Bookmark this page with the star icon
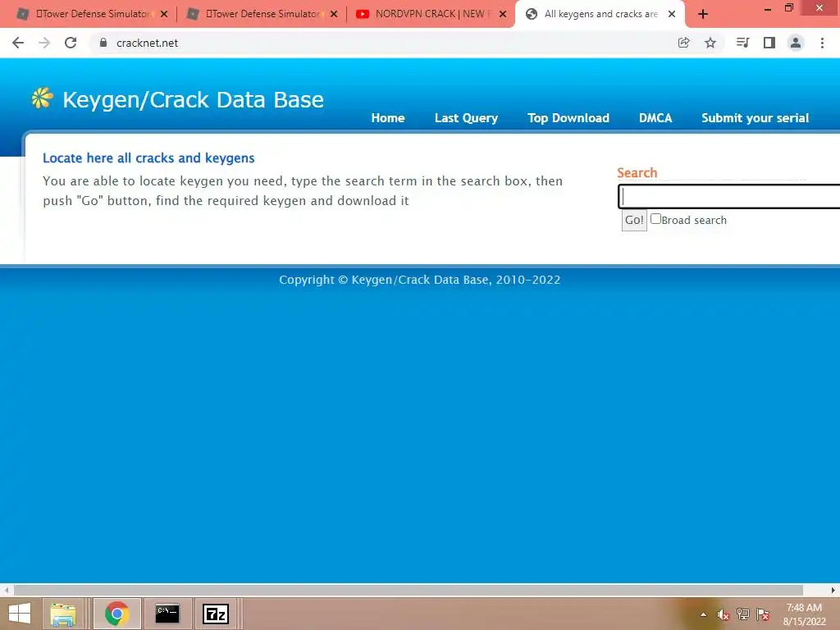 710,43
